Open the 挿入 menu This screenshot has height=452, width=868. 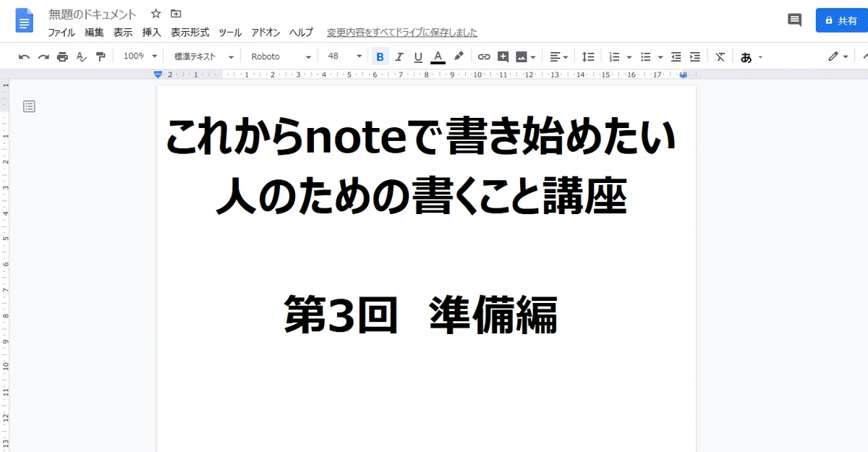click(152, 33)
